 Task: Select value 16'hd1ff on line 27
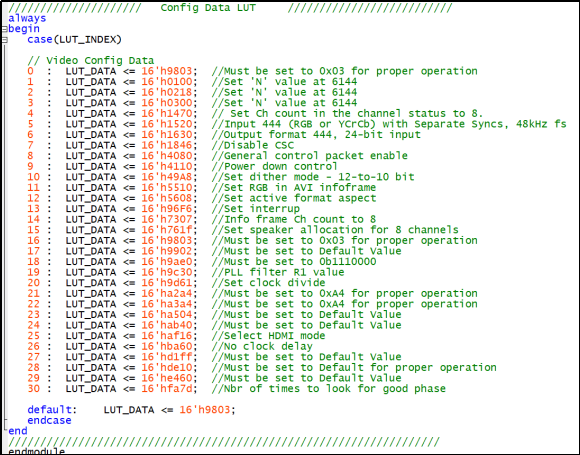167,357
